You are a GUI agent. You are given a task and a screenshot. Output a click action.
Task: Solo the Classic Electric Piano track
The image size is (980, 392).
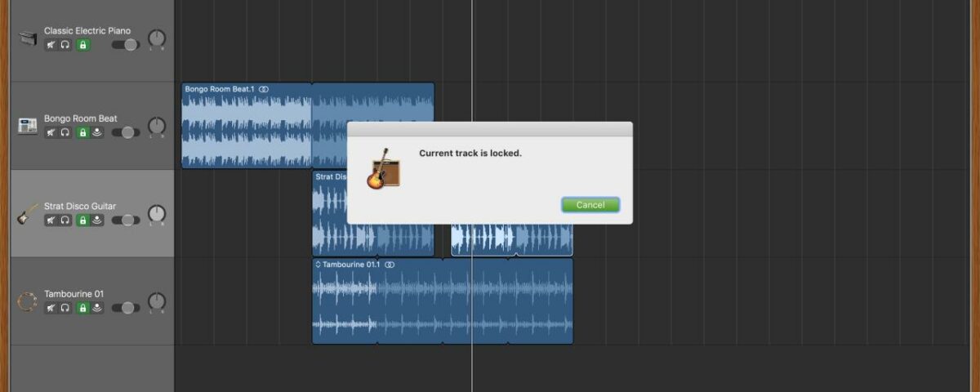click(x=65, y=45)
